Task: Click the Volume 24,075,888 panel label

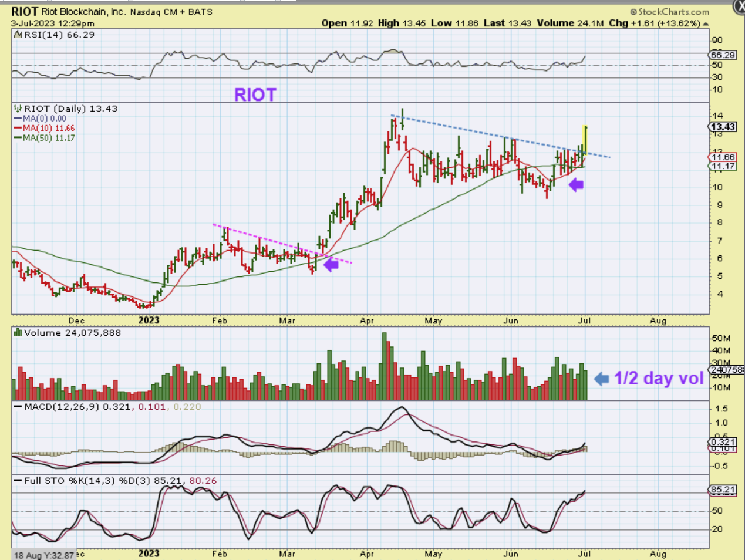Action: pyautogui.click(x=72, y=333)
